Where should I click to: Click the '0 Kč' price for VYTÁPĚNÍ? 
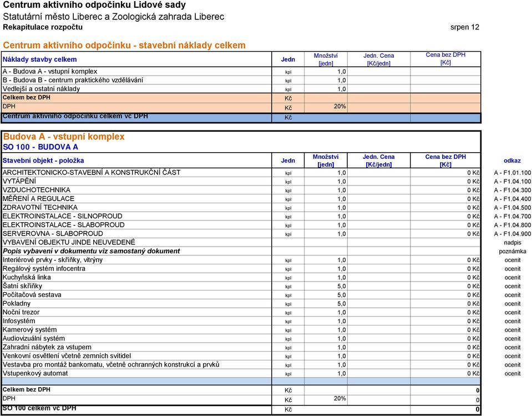point(473,182)
